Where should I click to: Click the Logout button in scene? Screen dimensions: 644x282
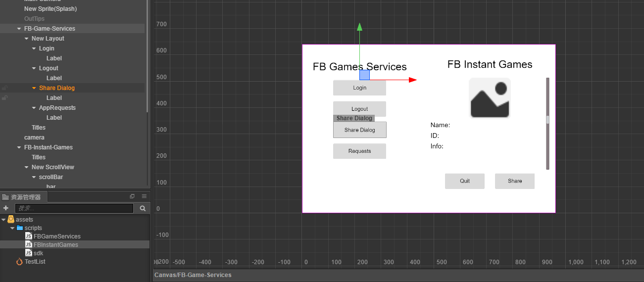[359, 108]
